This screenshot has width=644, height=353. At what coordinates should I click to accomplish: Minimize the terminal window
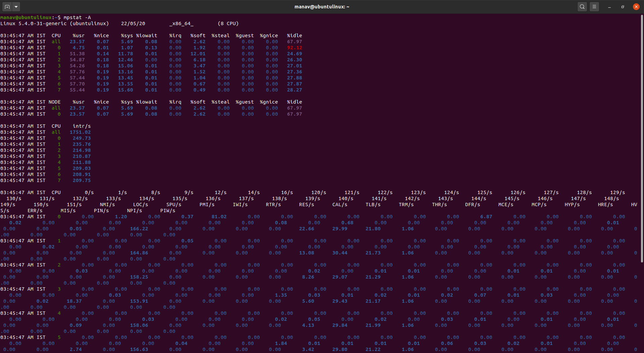pyautogui.click(x=609, y=7)
